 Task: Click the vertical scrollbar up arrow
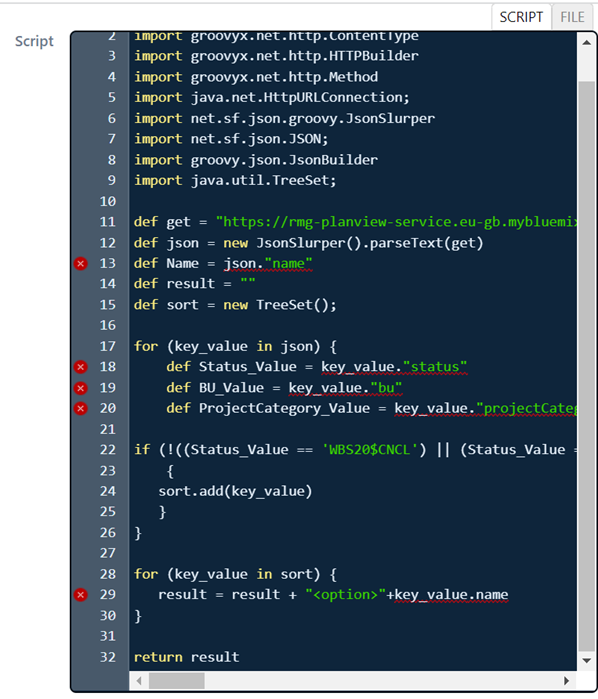pyautogui.click(x=586, y=43)
